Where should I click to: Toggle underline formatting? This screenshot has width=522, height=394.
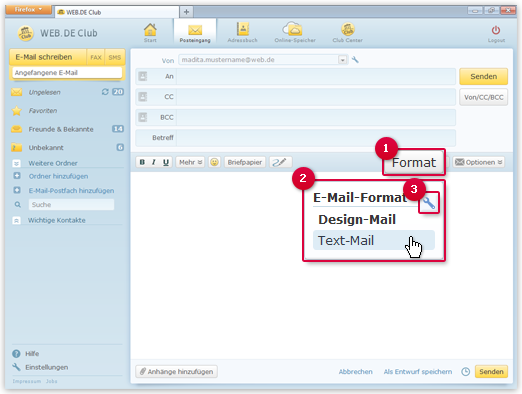pyautogui.click(x=166, y=162)
